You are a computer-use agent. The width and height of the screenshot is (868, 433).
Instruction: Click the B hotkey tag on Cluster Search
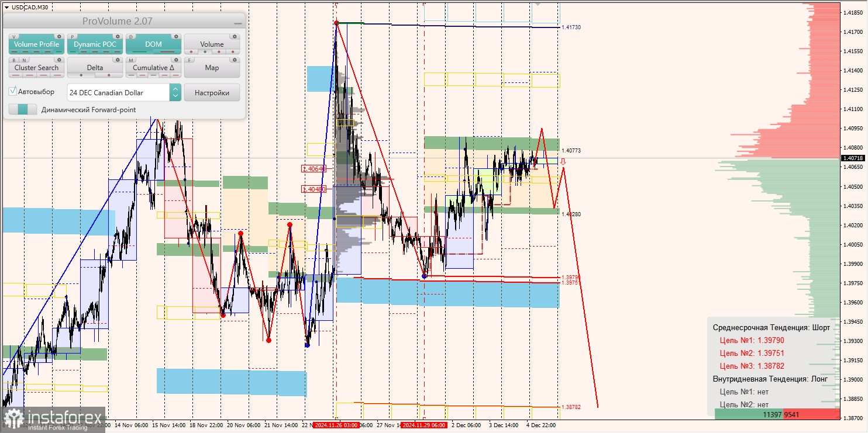[x=14, y=60]
